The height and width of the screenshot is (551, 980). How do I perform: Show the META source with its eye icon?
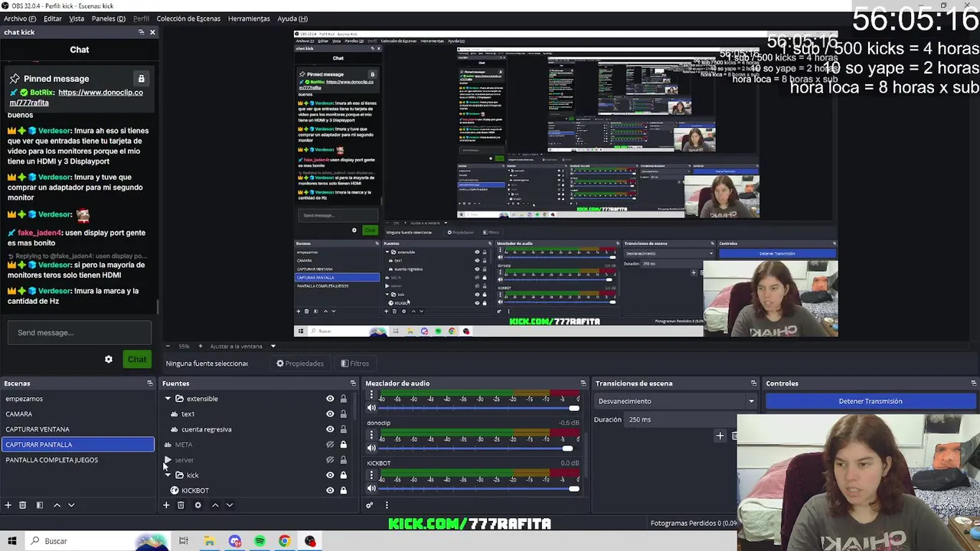tap(330, 445)
